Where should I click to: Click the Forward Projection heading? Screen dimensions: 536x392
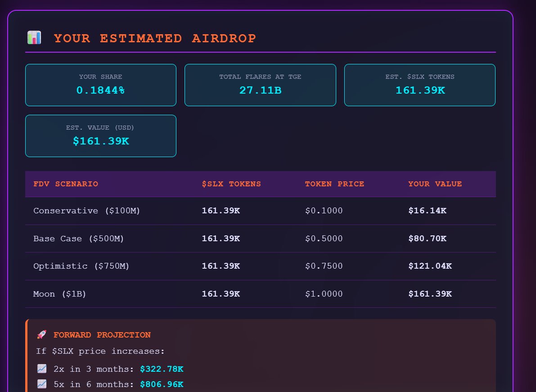[x=102, y=335]
